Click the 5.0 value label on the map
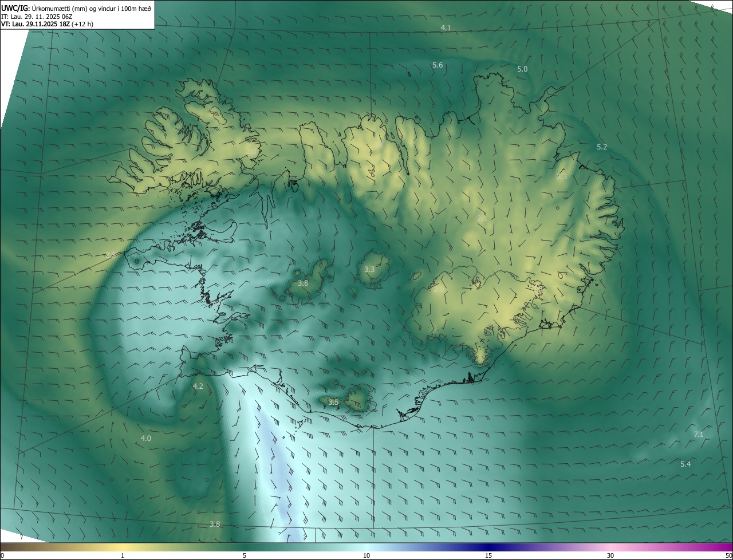733x560 pixels. [522, 69]
